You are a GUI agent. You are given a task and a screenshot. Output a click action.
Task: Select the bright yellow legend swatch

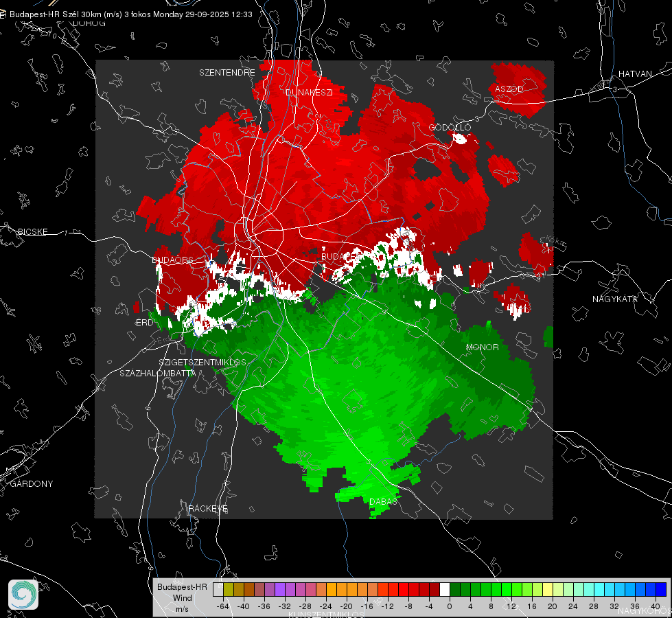click(548, 589)
